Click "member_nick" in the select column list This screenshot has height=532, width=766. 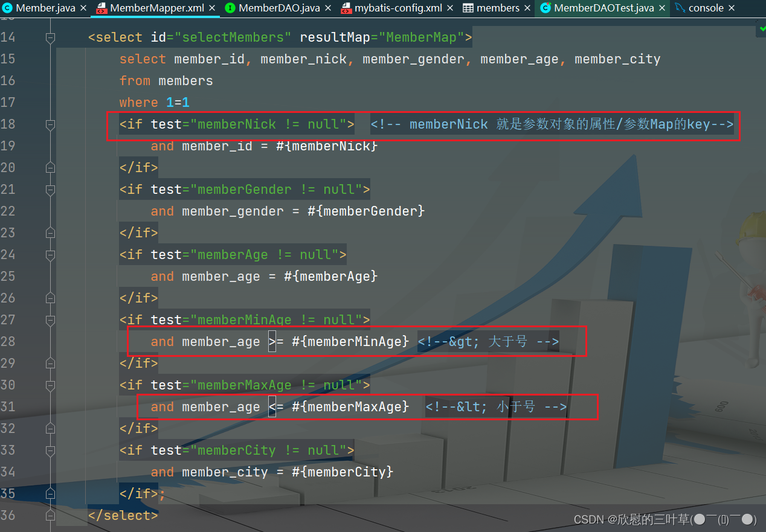(303, 59)
